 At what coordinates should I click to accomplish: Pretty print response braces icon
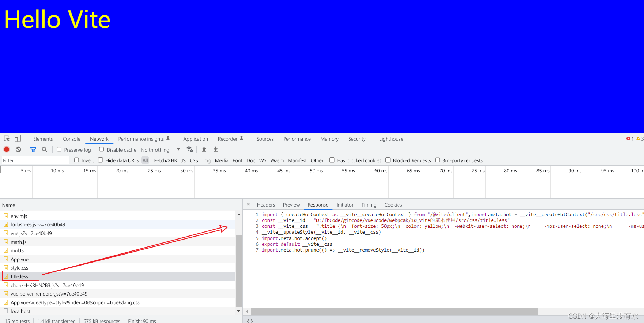point(250,320)
